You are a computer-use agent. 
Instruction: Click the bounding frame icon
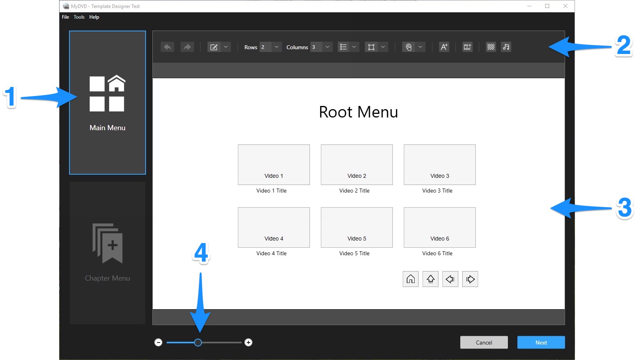(371, 47)
